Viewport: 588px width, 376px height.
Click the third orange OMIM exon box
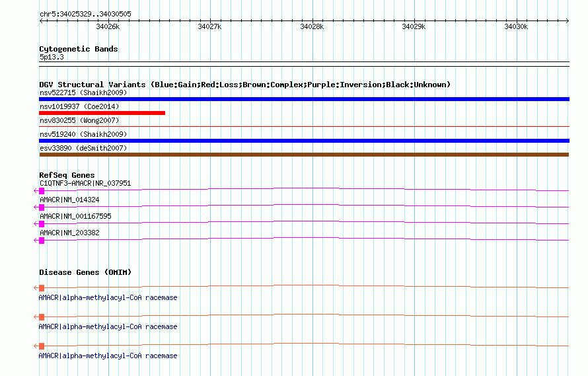(42, 346)
